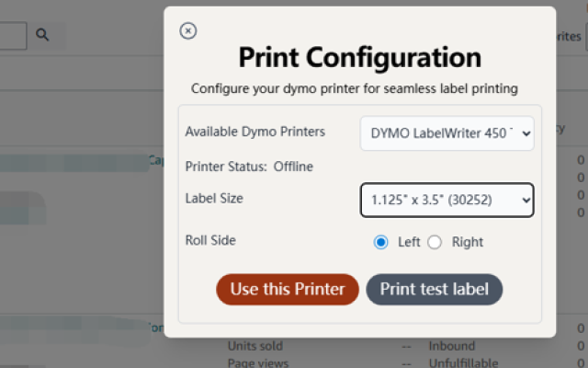
Task: Click the Print test label button
Action: coord(435,289)
